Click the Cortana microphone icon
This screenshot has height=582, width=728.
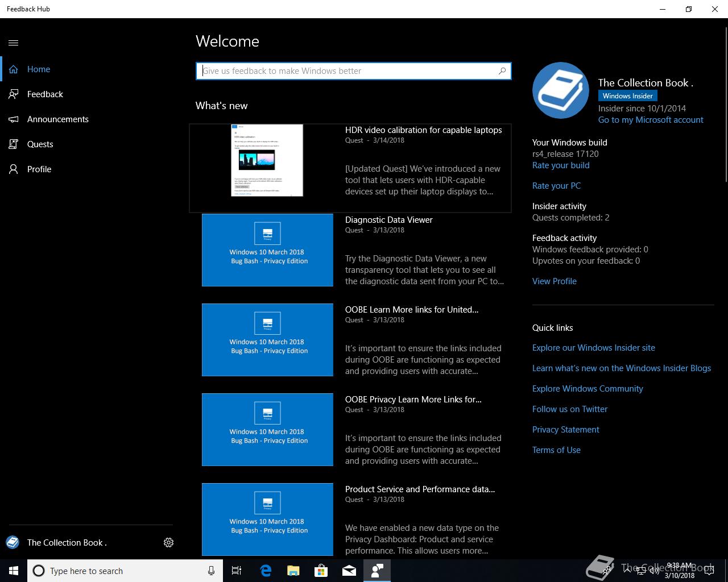(211, 571)
